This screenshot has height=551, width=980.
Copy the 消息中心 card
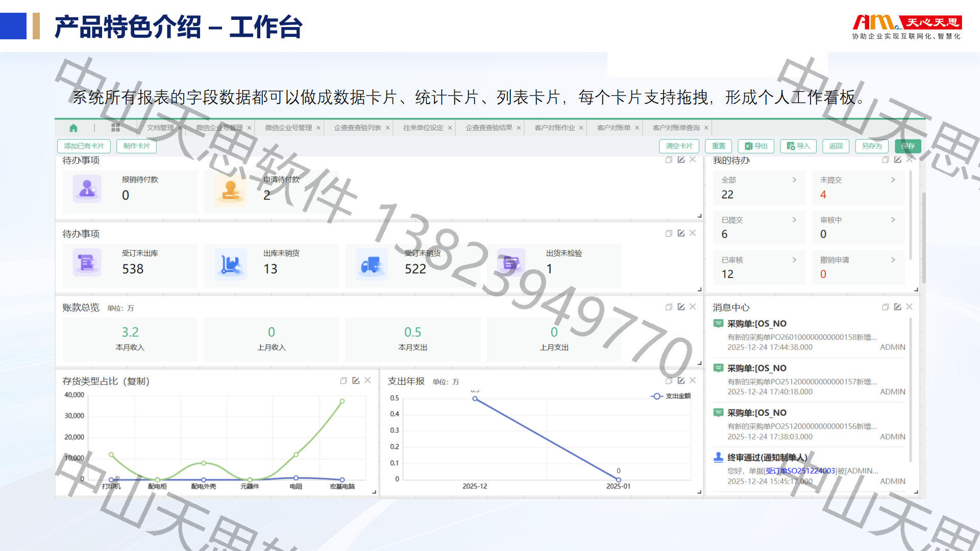point(886,307)
